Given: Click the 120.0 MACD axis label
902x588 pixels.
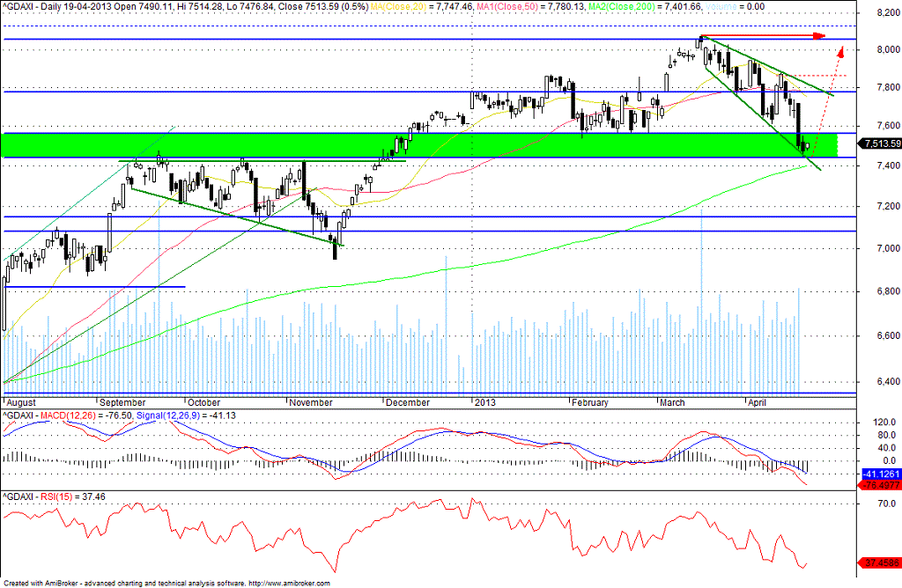Looking at the screenshot, I should click(884, 423).
